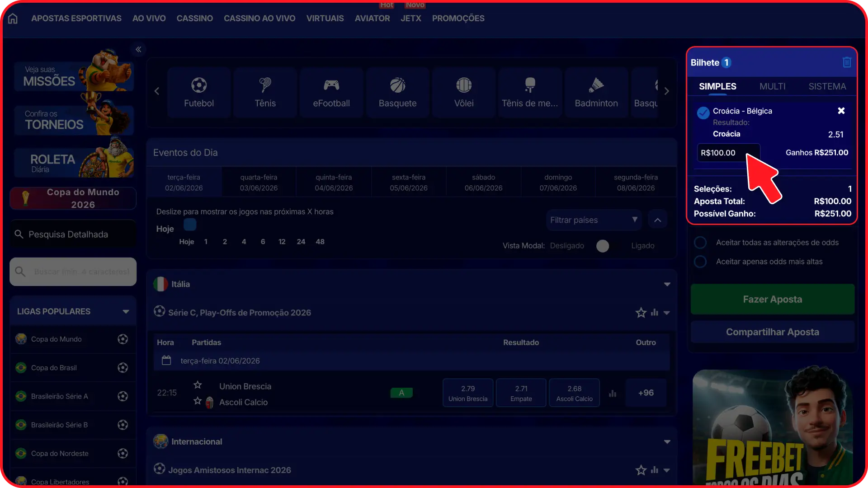Go to the home icon

pyautogui.click(x=13, y=19)
